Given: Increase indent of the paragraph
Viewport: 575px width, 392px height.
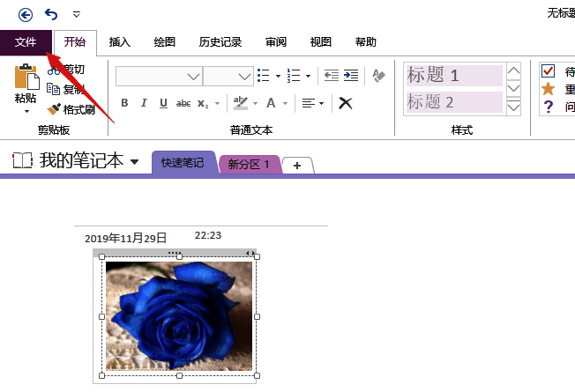Looking at the screenshot, I should 351,76.
